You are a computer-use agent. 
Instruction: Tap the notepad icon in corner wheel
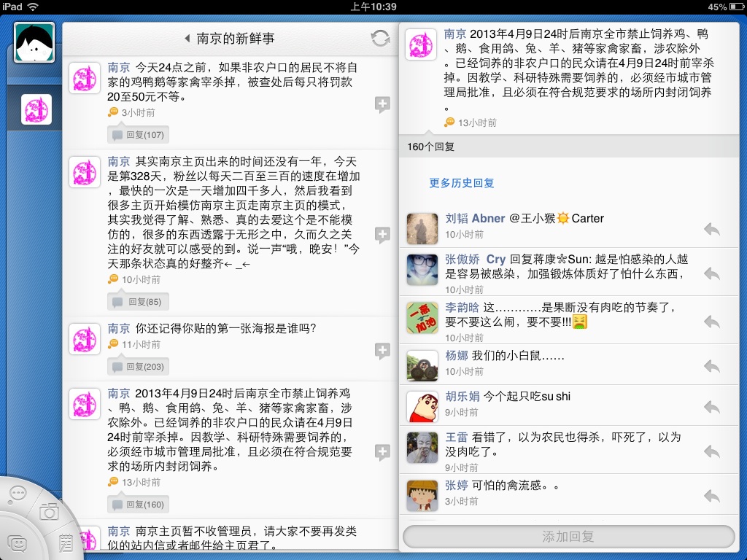point(66,543)
